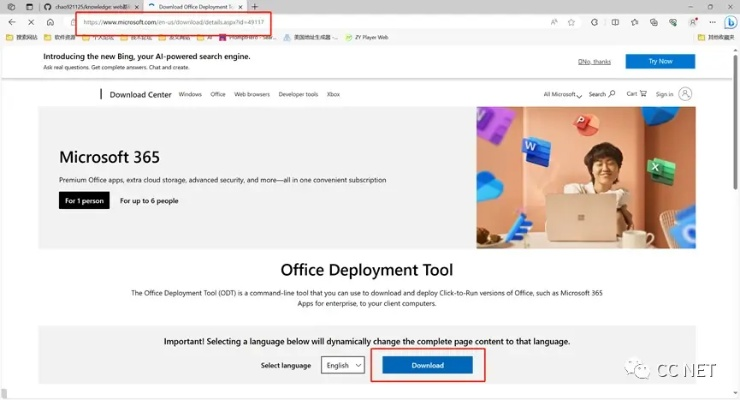Screen dimensions: 740x400
Task: Launch the Bing chat sidebar icon
Action: point(731,22)
